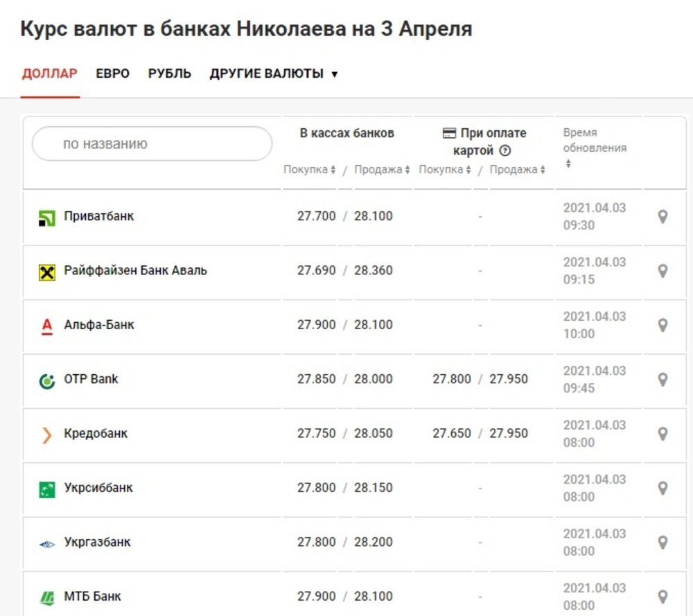This screenshot has height=616, width=693.
Task: Click the МТБ Банк logo icon
Action: (x=47, y=598)
